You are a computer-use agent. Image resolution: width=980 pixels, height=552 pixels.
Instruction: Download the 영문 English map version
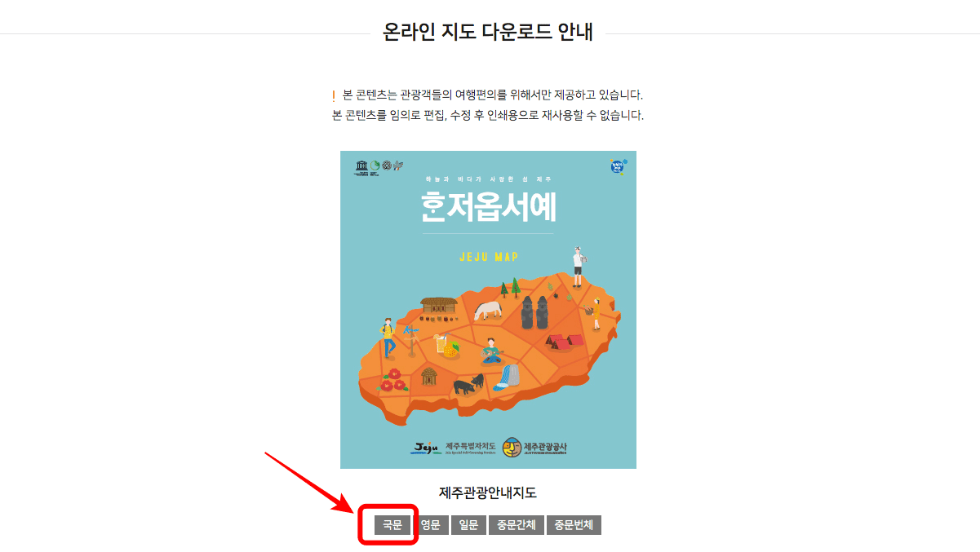(x=430, y=525)
